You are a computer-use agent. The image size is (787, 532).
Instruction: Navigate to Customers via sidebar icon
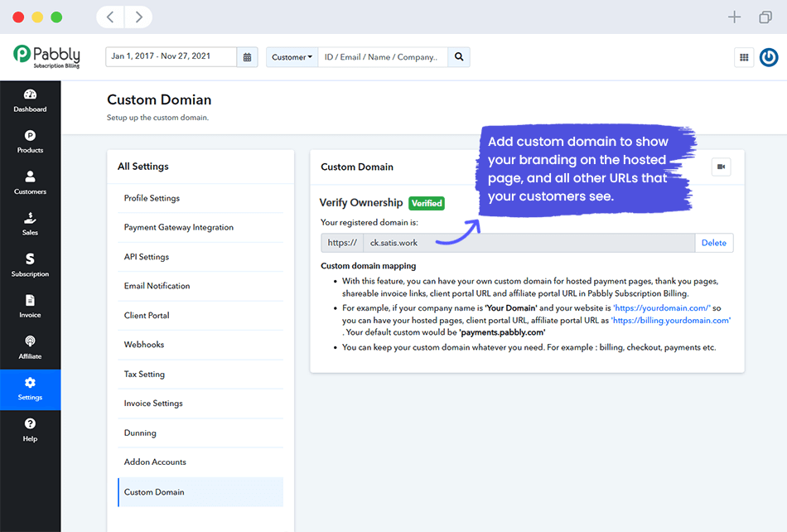[30, 183]
